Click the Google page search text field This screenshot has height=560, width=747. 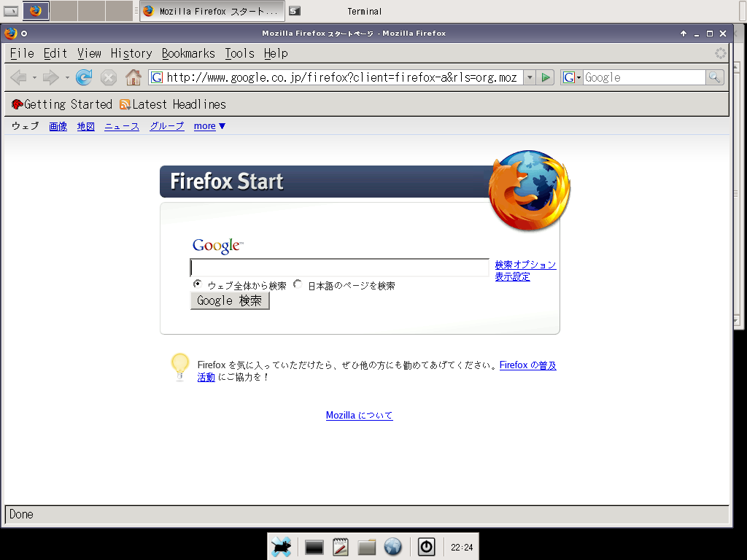pos(339,267)
